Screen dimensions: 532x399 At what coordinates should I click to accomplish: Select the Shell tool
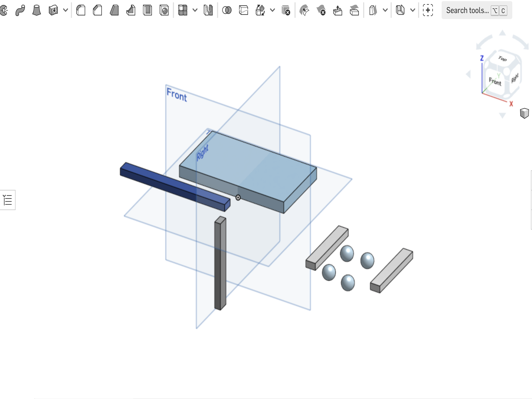[147, 10]
